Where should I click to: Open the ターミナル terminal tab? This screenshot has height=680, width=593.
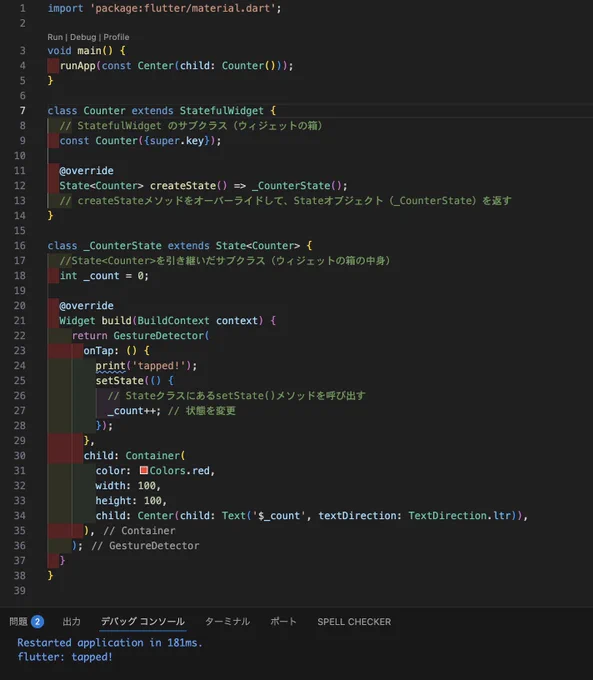(x=227, y=621)
